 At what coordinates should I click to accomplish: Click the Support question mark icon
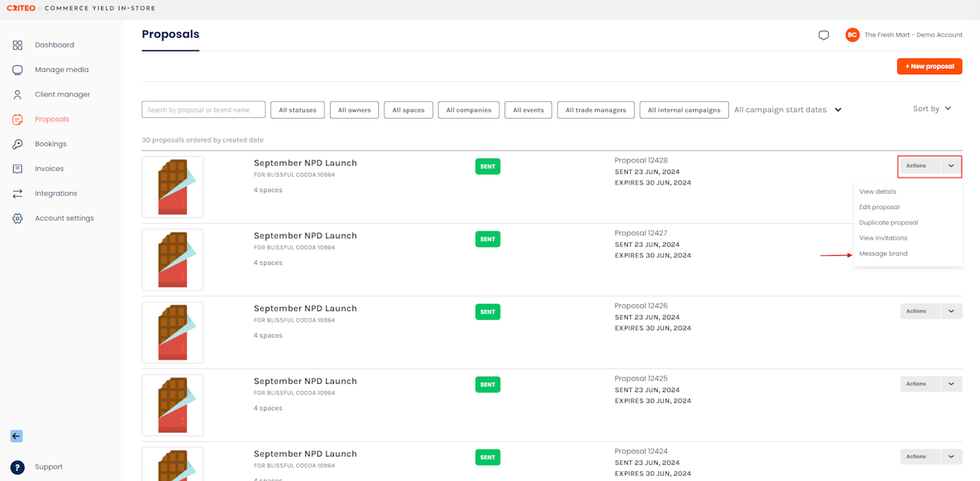click(18, 467)
